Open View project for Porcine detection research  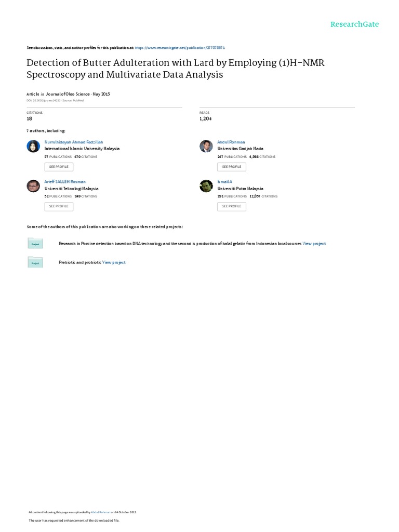click(314, 243)
